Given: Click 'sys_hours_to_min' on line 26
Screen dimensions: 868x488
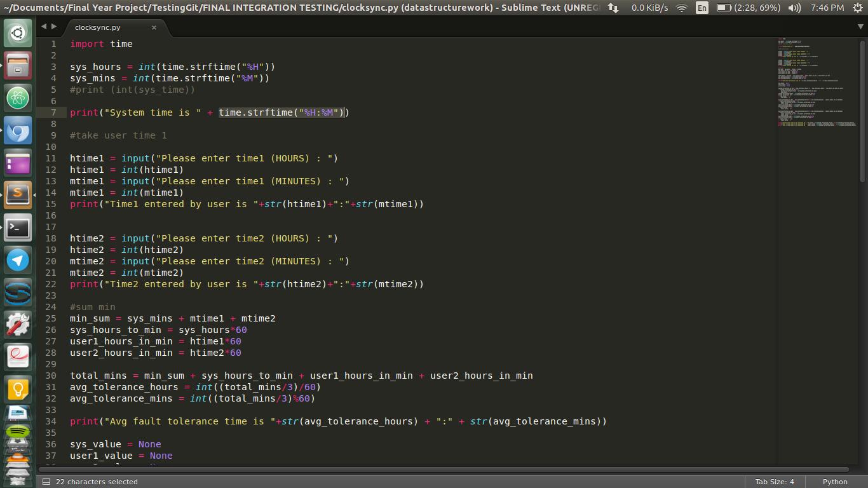Looking at the screenshot, I should (x=116, y=330).
